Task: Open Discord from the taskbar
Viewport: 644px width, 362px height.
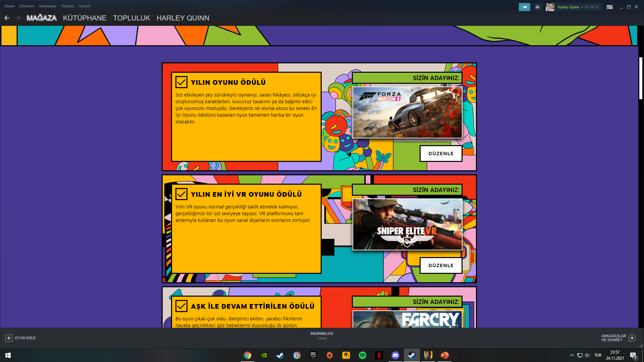Action: click(395, 355)
